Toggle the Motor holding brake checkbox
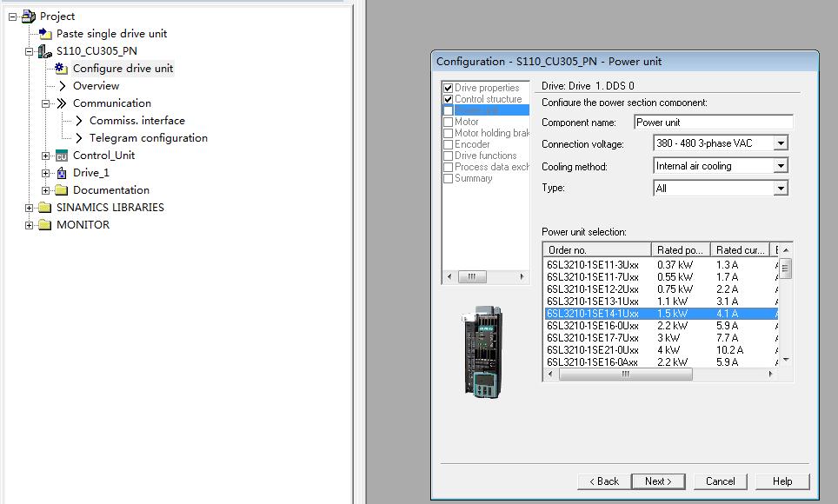838x504 pixels. click(449, 133)
